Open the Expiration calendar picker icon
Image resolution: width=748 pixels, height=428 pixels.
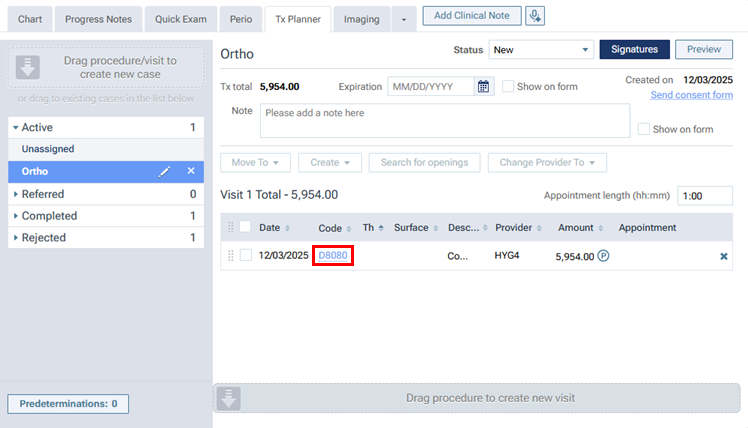pyautogui.click(x=484, y=86)
